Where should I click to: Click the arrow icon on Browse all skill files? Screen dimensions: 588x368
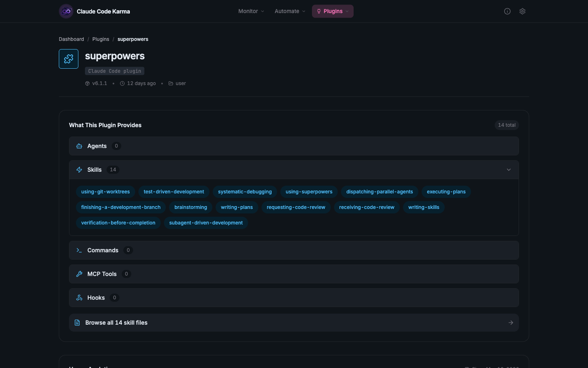[510, 323]
